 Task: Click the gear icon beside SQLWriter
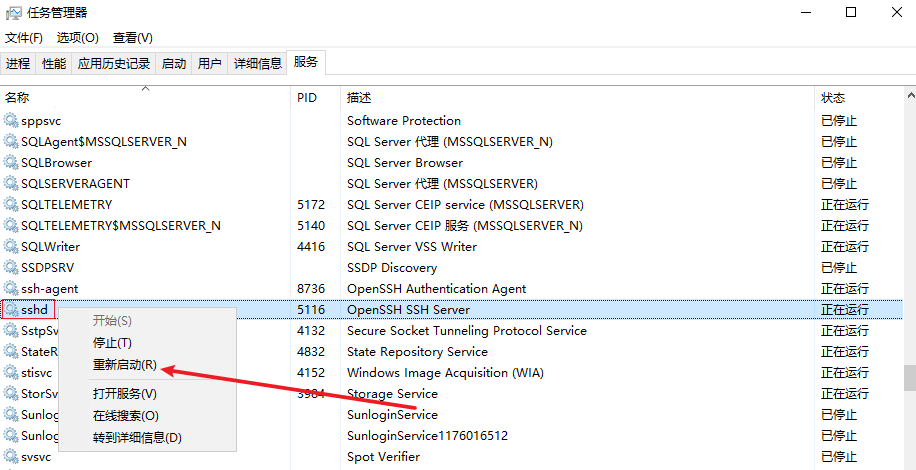[12, 247]
